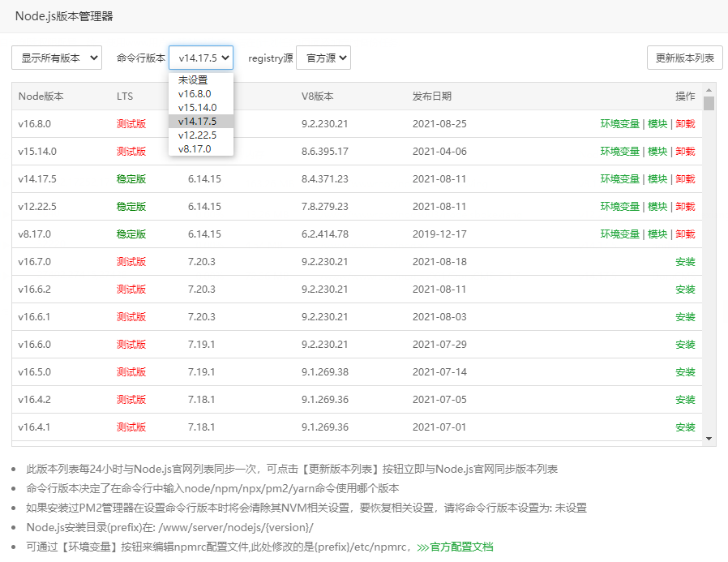Viewport: 728px width, 562px height.
Task: Choose v16.8.0 from the dropdown list
Action: point(201,94)
